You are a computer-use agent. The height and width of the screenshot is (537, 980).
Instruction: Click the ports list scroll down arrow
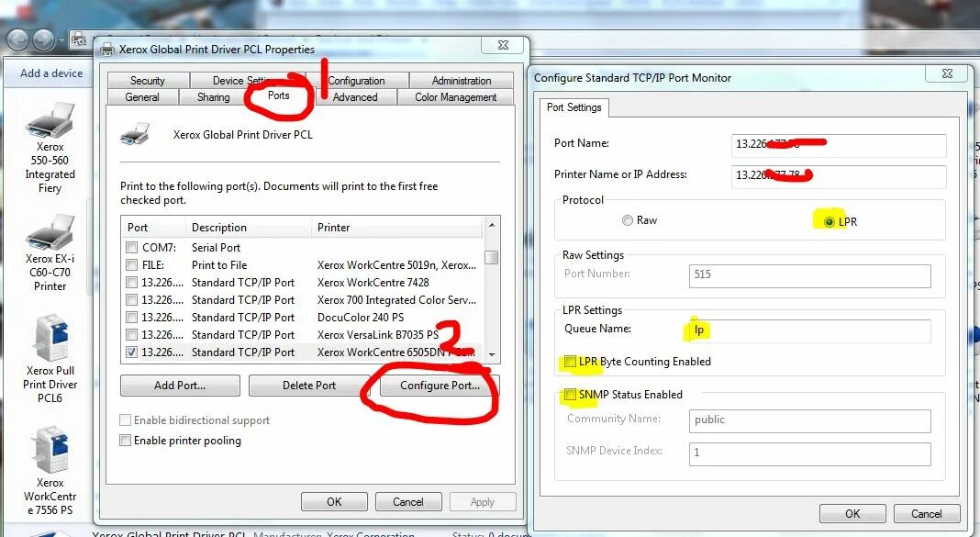[x=492, y=354]
